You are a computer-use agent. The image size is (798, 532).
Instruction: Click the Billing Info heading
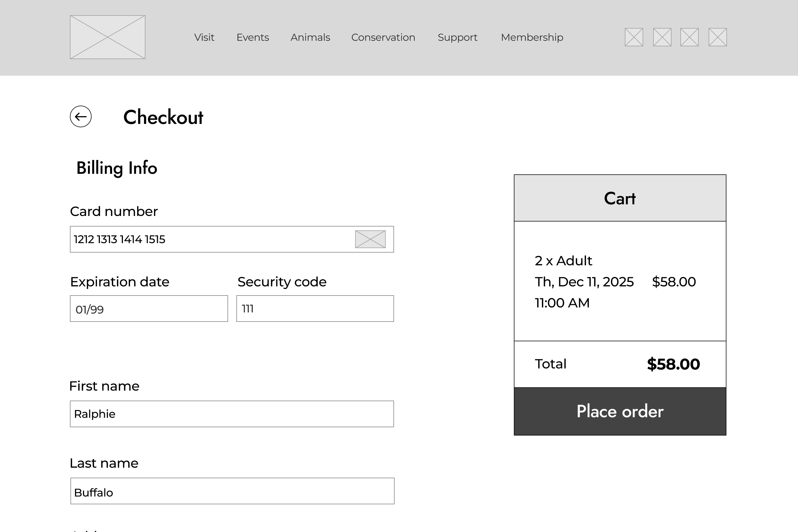[117, 168]
